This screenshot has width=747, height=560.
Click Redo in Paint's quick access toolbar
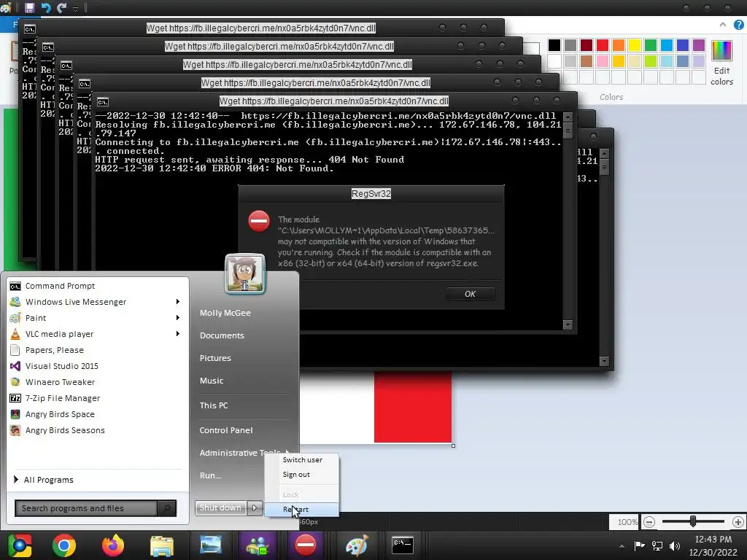click(61, 7)
